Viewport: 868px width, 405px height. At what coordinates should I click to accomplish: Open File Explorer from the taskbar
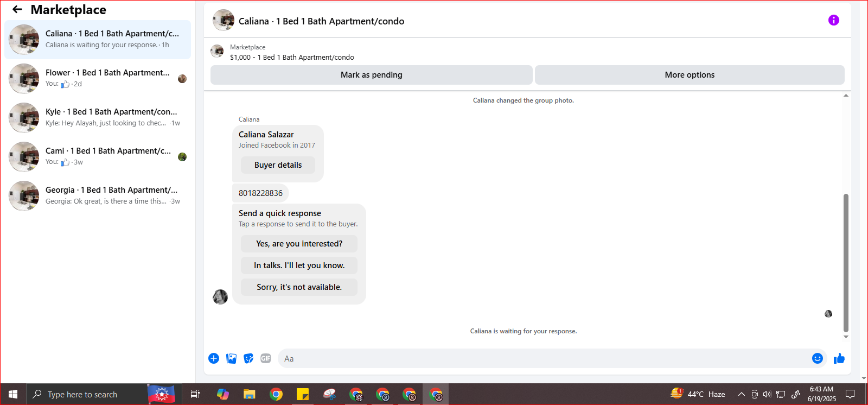coord(249,394)
